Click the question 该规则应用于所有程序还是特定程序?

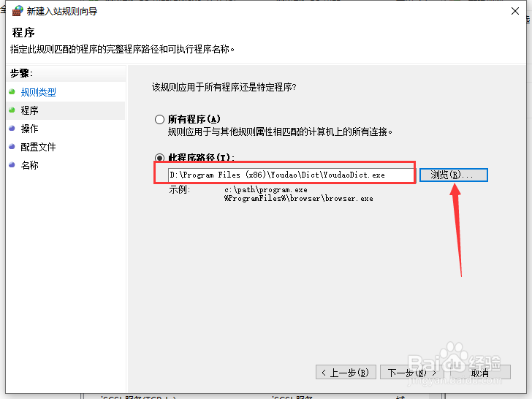(224, 88)
